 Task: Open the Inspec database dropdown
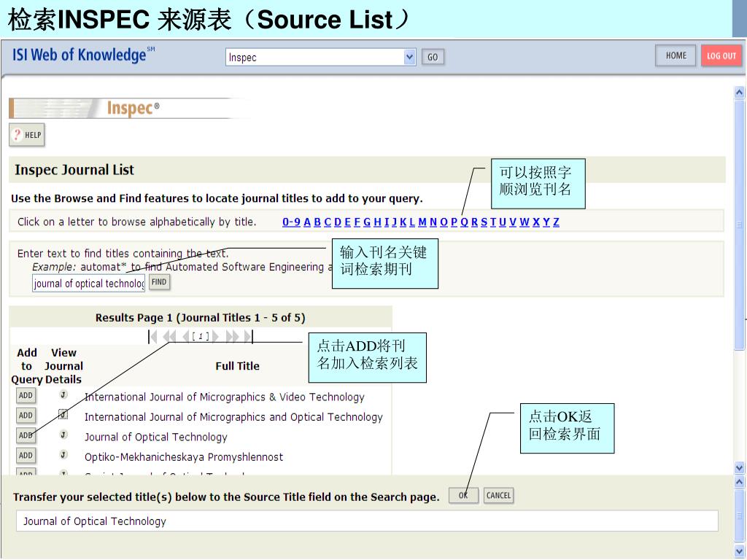409,57
